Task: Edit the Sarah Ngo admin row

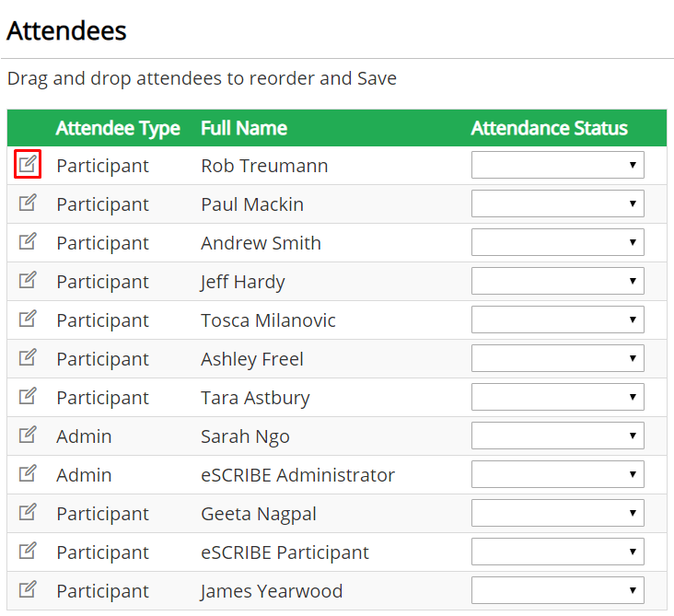Action: click(x=28, y=435)
